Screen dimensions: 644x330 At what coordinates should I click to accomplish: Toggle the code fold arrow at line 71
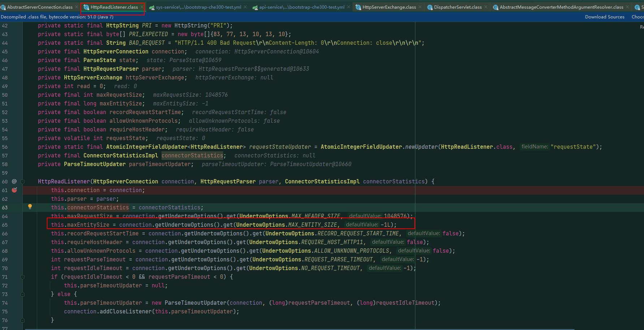pos(23,277)
